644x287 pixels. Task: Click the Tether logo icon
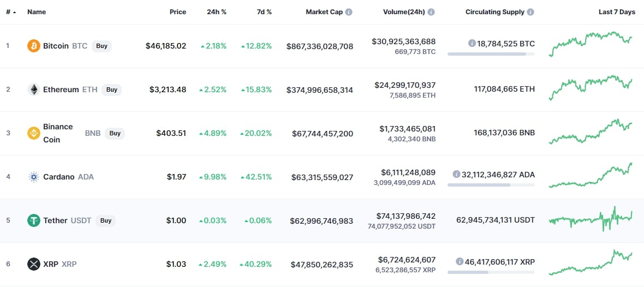click(x=34, y=220)
